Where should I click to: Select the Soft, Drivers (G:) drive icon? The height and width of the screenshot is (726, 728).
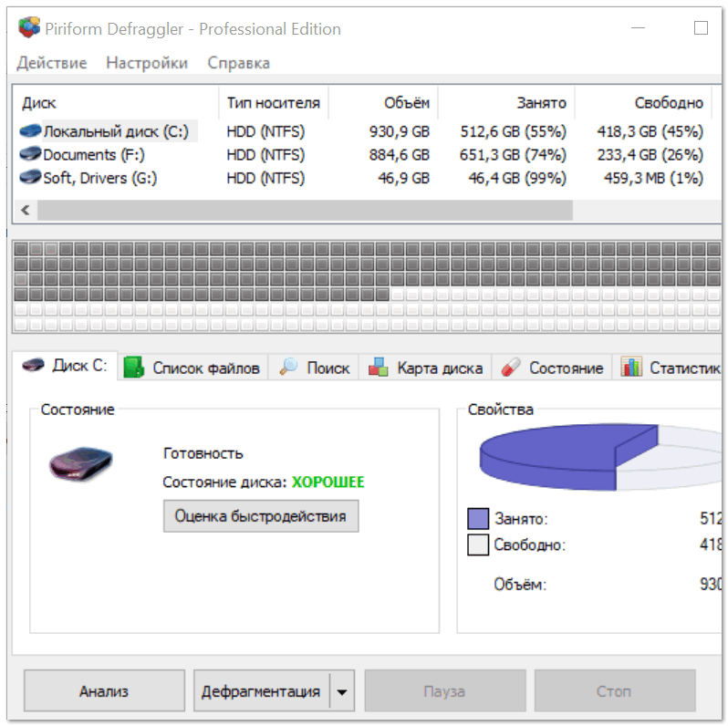coord(31,177)
